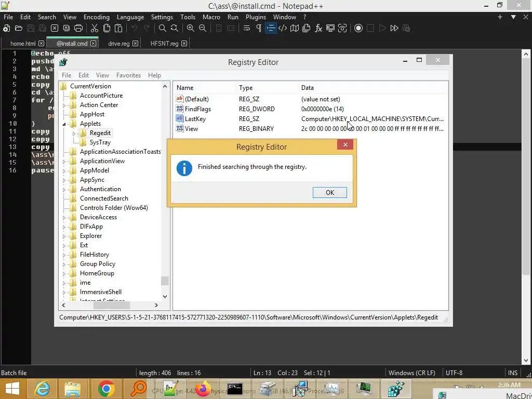Close the finished searching dialog
532x399 pixels.
(x=345, y=145)
